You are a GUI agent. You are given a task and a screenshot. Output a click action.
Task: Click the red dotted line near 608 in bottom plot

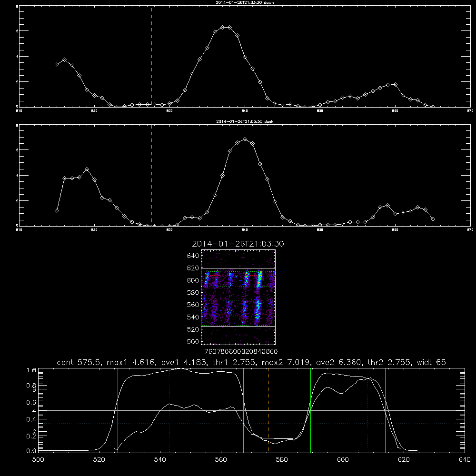pos(367,410)
